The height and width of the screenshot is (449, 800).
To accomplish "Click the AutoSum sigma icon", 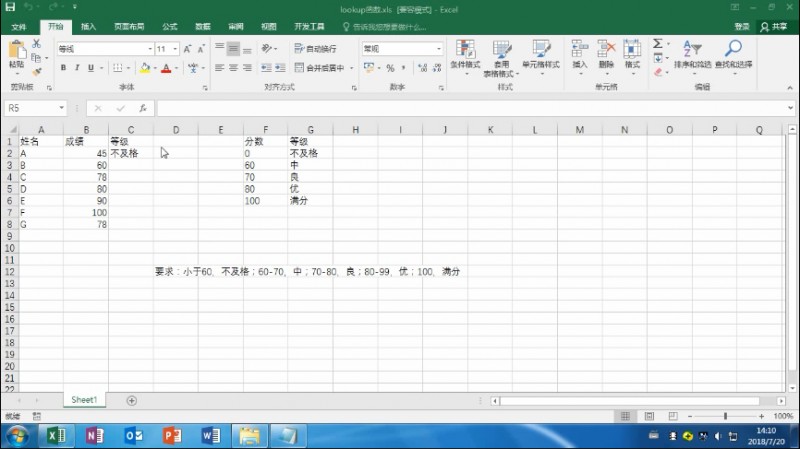I will coord(658,44).
